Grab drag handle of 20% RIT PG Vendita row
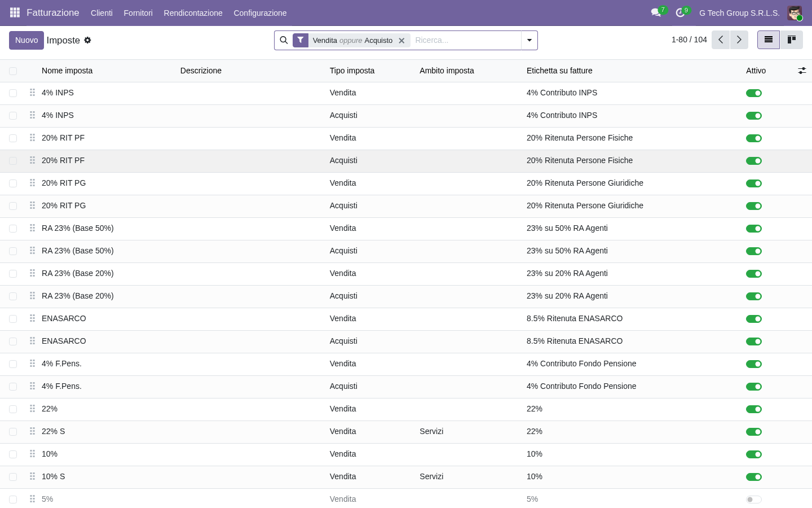Screen dimensions: 812x508 [x=32, y=183]
